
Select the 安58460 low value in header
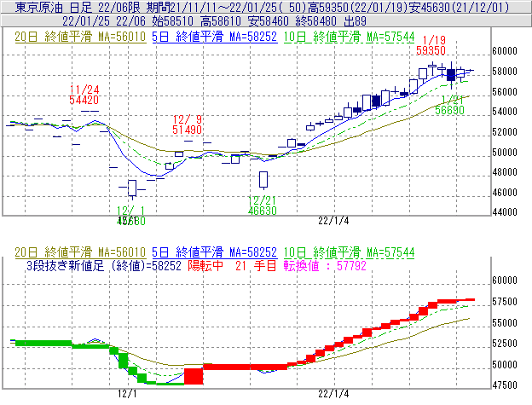pyautogui.click(x=269, y=21)
